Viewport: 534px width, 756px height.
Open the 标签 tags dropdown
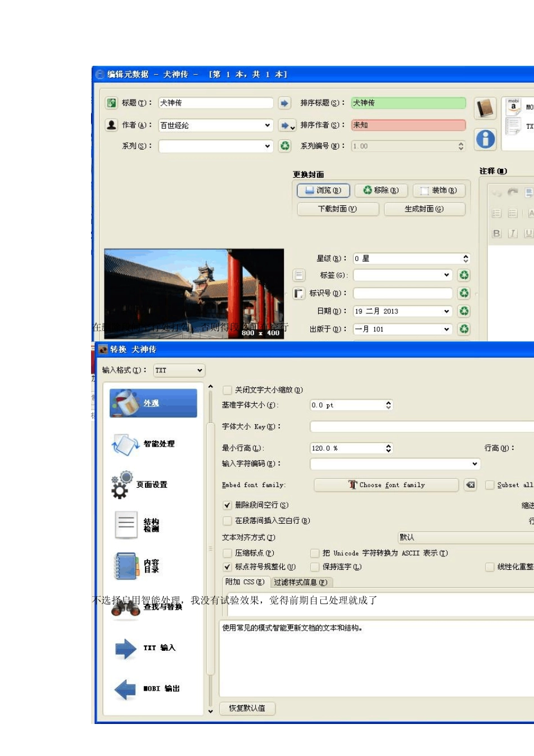tap(447, 275)
